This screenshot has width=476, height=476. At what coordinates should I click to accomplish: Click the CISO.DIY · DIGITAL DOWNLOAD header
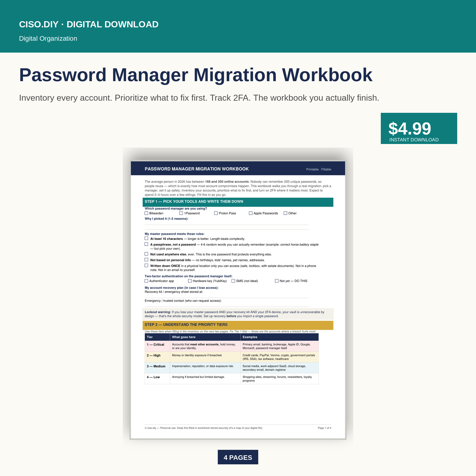(89, 24)
